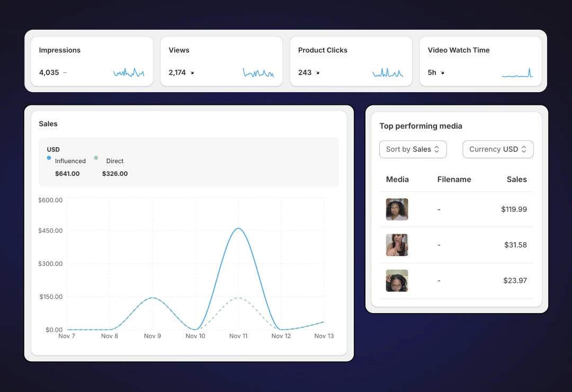Viewport: 572px width, 392px height.
Task: Click the trend arrow next to 5h watch time
Action: click(443, 74)
